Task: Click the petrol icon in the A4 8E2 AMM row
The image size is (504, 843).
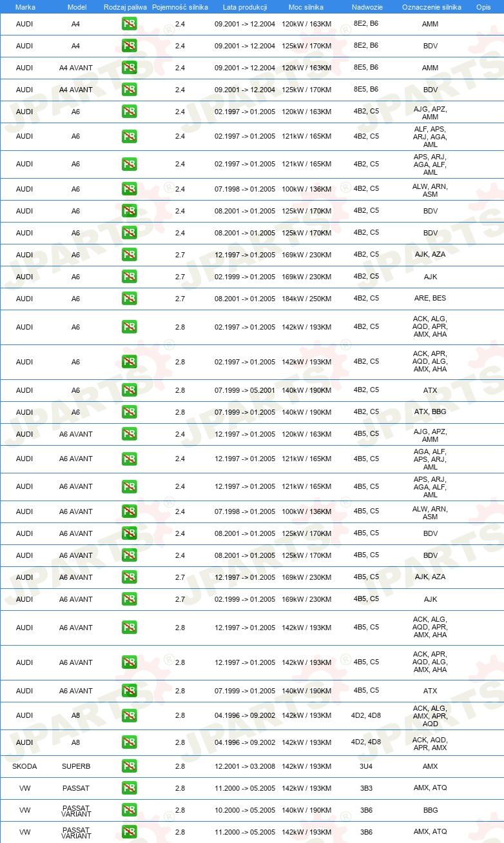Action: [x=129, y=25]
